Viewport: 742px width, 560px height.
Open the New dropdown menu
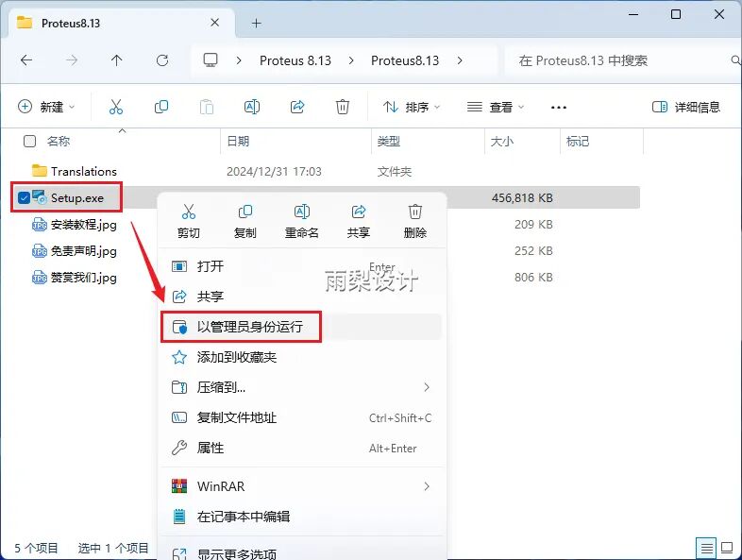click(46, 107)
